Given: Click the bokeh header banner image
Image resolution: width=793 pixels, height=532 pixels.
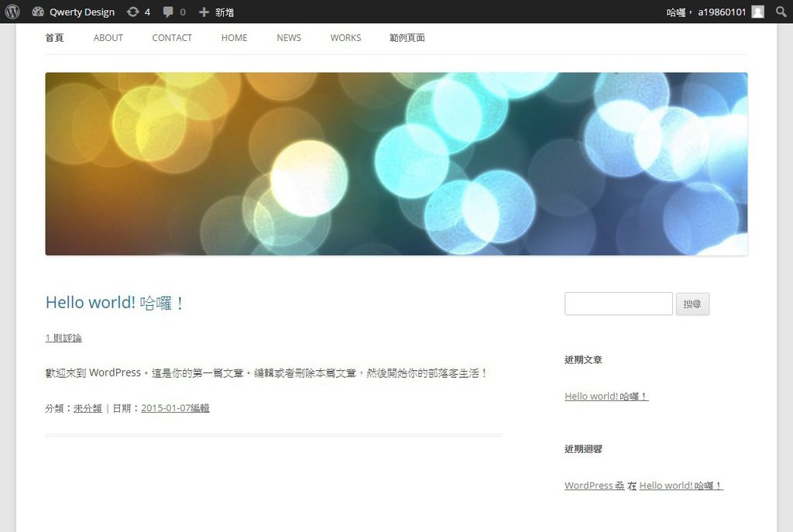Looking at the screenshot, I should click(396, 164).
